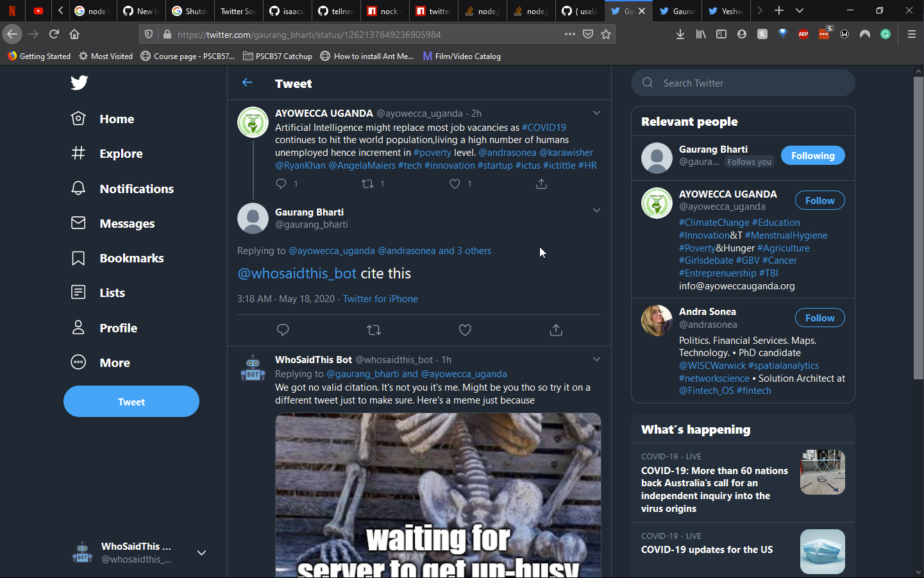The height and width of the screenshot is (578, 924).
Task: Toggle the browser sidebar view
Action: 721,34
